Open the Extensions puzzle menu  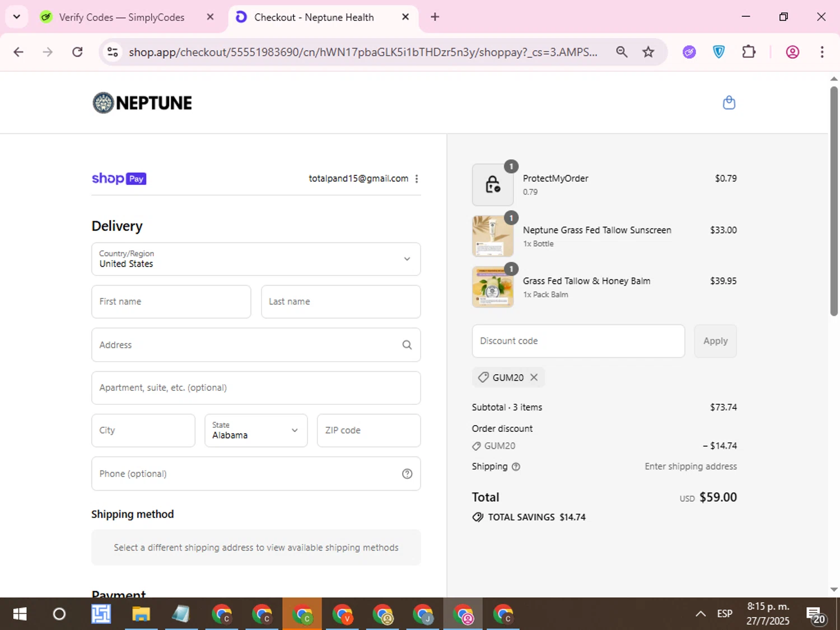[749, 52]
